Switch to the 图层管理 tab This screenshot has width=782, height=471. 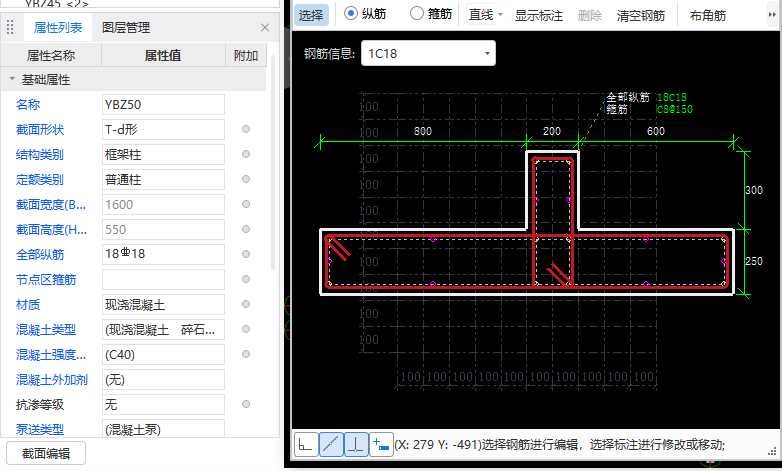(126, 27)
